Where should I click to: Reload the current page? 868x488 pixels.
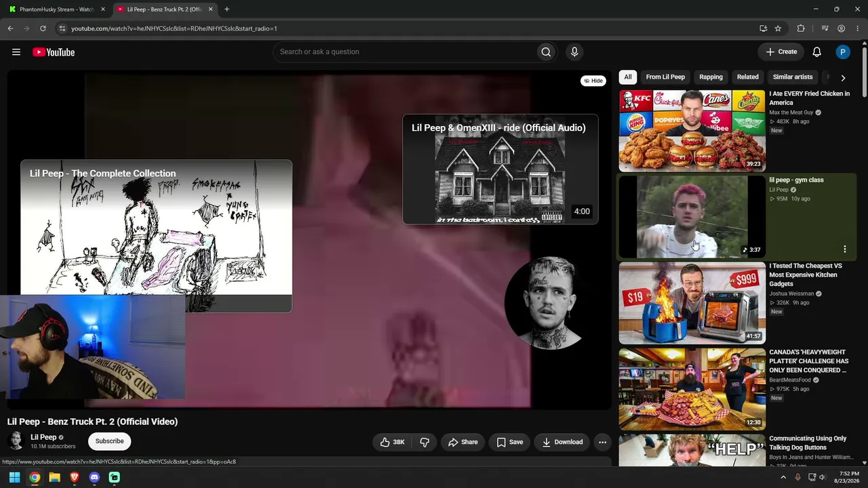coord(43,28)
